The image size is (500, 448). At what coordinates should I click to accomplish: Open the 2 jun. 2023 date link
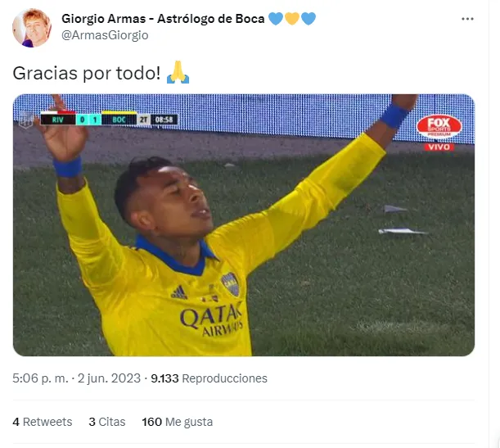pos(109,378)
